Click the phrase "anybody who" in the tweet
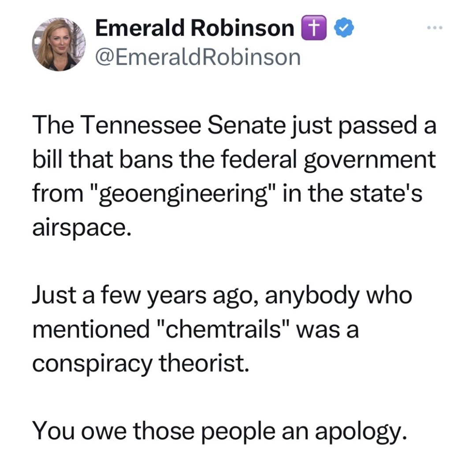476x460 pixels. (339, 296)
